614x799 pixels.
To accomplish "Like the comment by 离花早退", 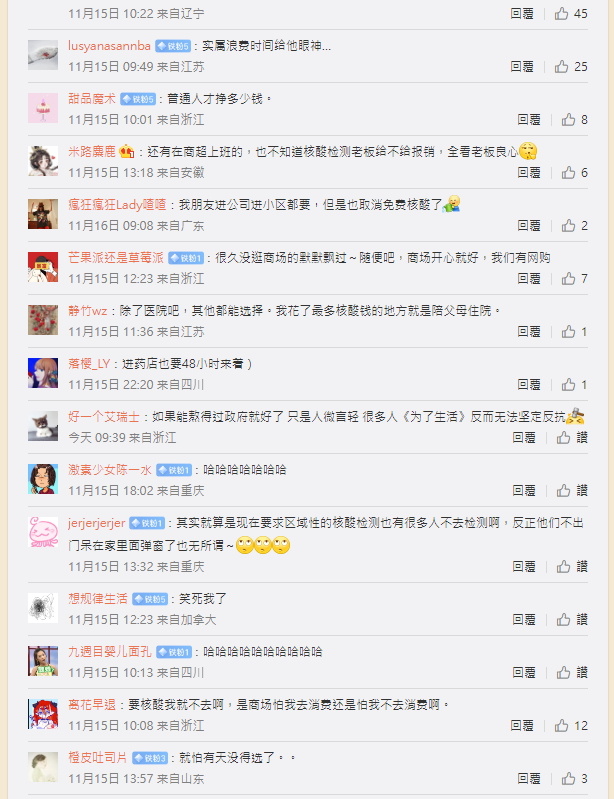I will (x=571, y=726).
